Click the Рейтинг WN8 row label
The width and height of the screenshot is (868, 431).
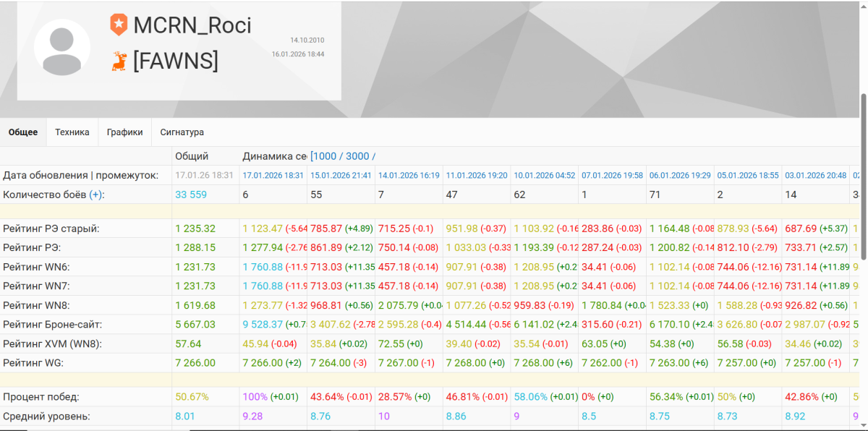coord(37,305)
